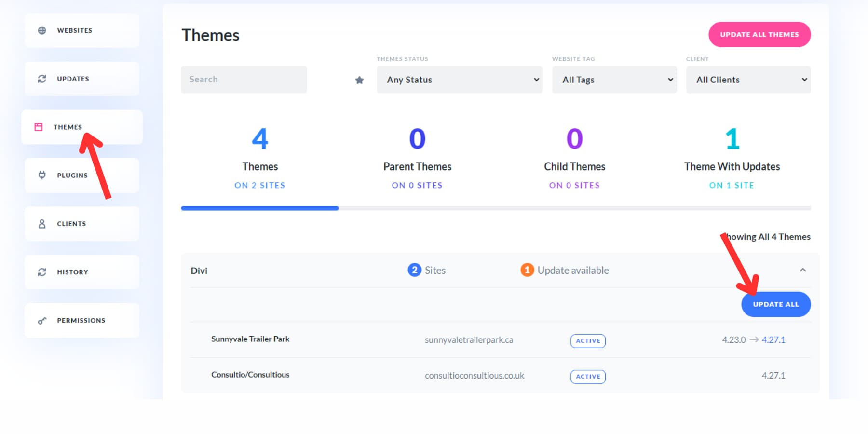
Task: Click the 4.27.1 update version for Sunnyvale
Action: click(773, 340)
